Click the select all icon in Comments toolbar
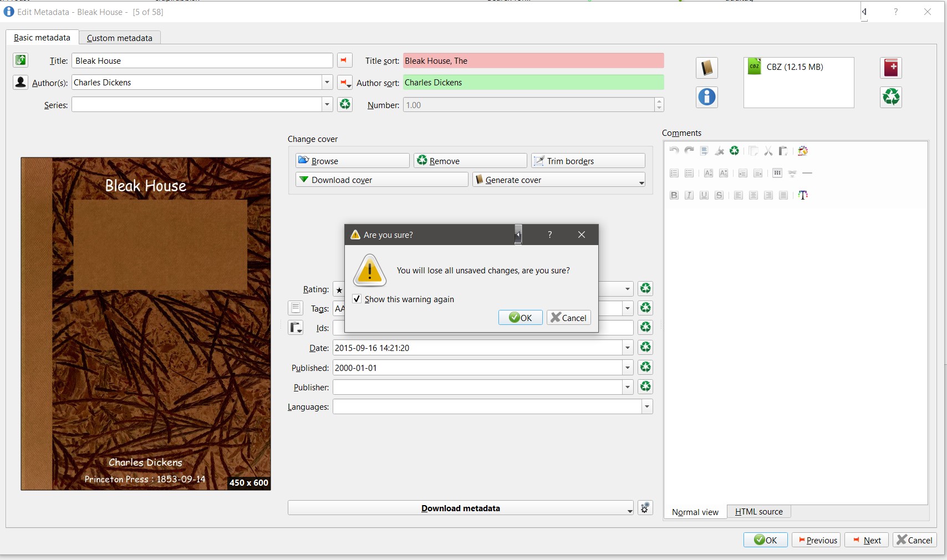This screenshot has width=947, height=560. (x=704, y=151)
